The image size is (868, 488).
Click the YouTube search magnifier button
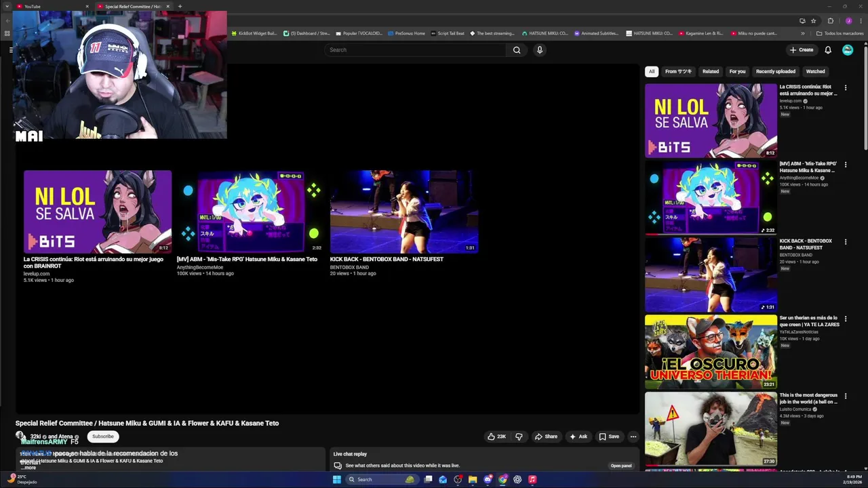tap(517, 49)
